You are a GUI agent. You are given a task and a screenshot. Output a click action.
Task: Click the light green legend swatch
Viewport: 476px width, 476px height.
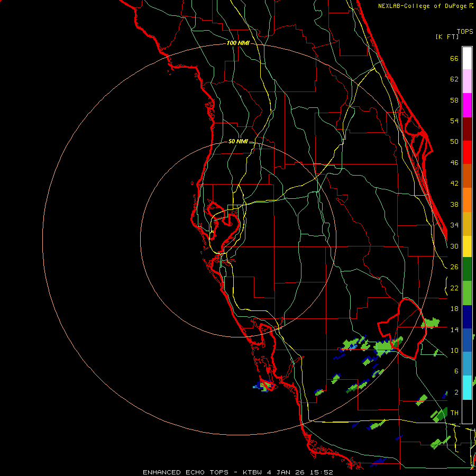[467, 293]
